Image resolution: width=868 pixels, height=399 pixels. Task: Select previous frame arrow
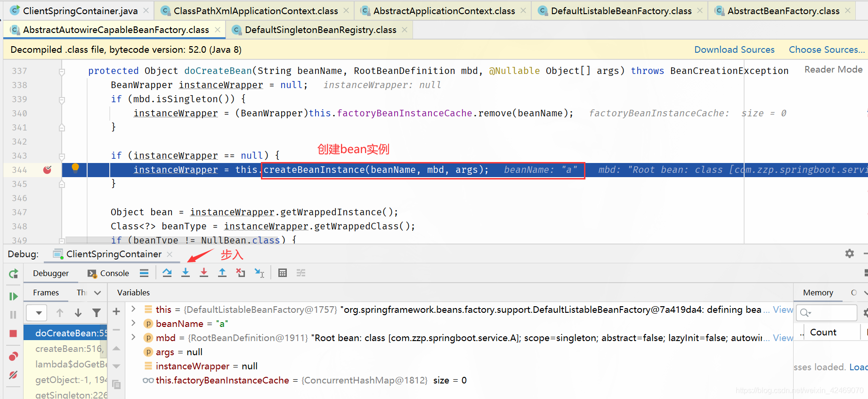[x=60, y=313]
